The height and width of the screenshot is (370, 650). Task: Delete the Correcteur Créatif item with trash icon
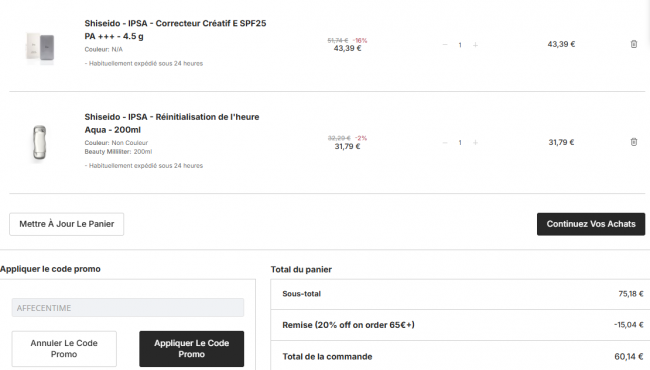coord(633,44)
